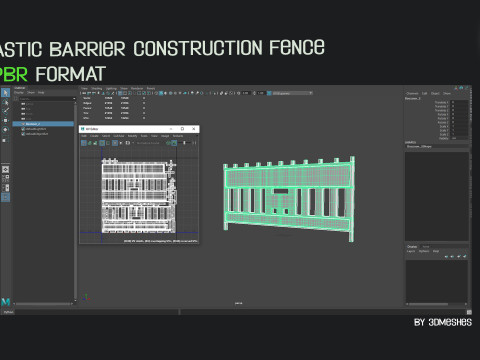Click the green shaded UV icon in UV Editor
480x360 pixels.
pyautogui.click(x=89, y=143)
